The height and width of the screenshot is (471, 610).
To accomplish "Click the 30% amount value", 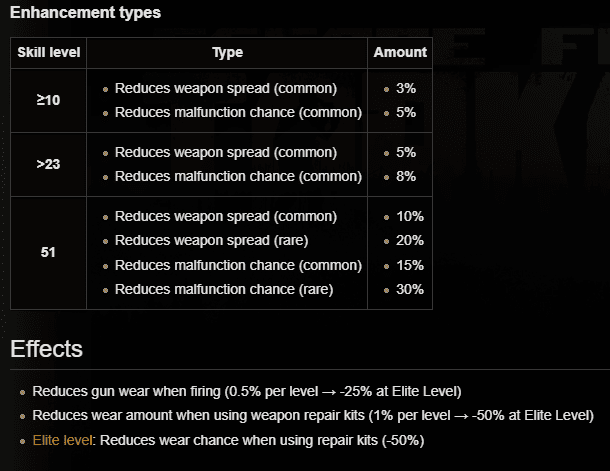I will pos(410,289).
